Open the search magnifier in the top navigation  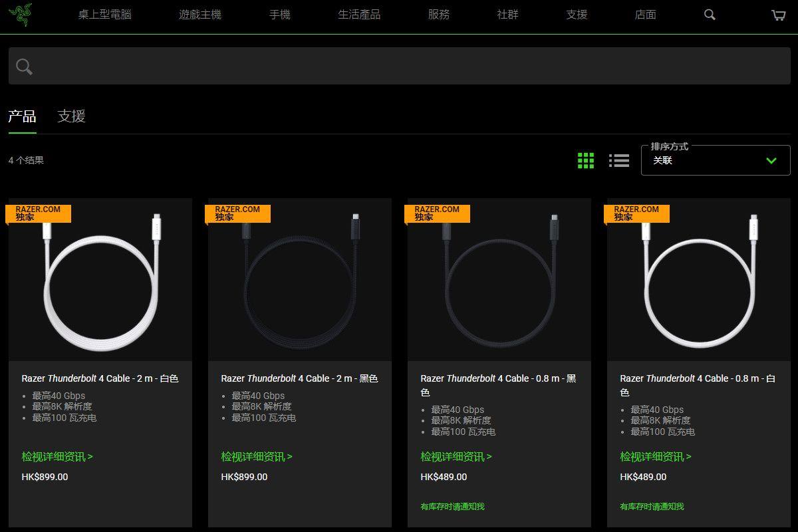click(710, 15)
